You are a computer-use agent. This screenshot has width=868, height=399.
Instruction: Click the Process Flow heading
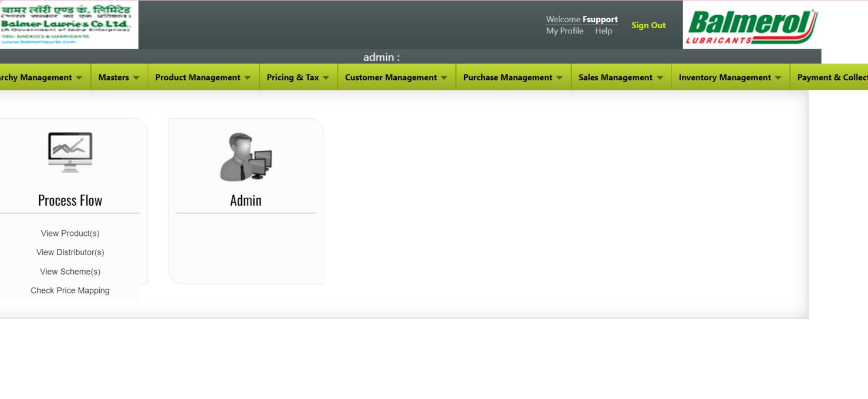click(x=70, y=201)
